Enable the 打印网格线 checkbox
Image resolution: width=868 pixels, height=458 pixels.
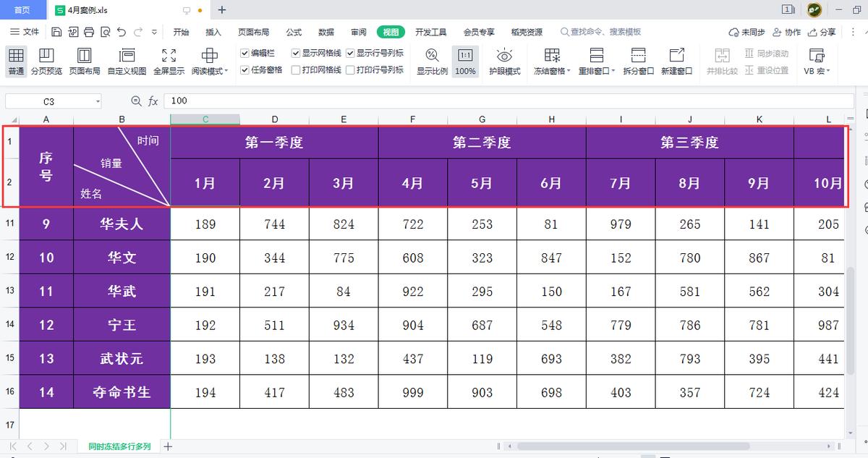click(296, 71)
